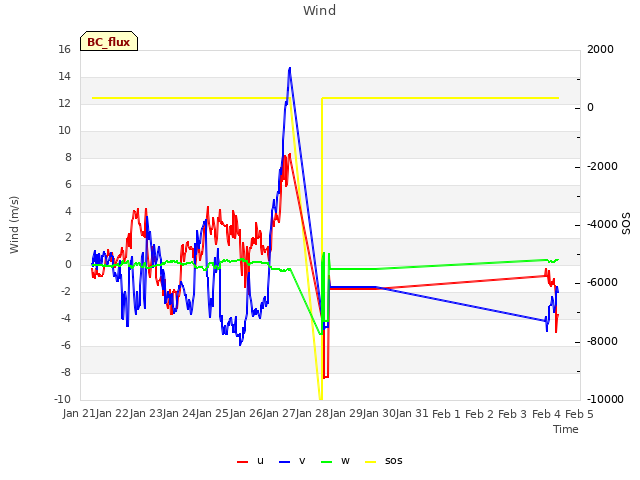640x480 pixels.
Task: Click the BC_flux annotation label
Action: pos(109,41)
